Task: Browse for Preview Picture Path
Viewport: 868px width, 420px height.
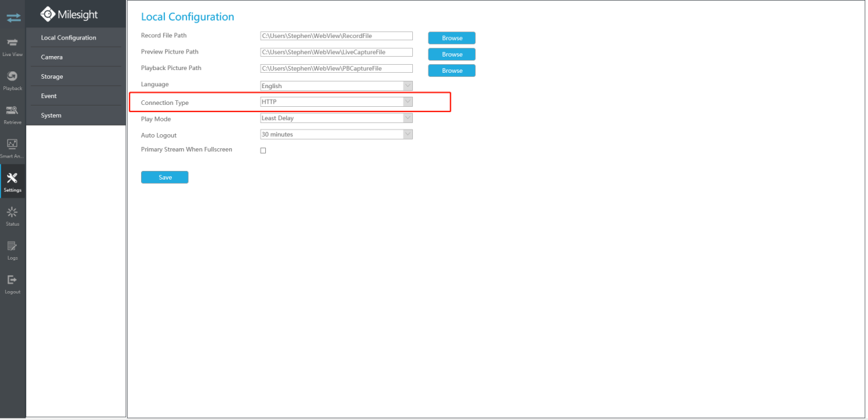Action: click(x=452, y=54)
